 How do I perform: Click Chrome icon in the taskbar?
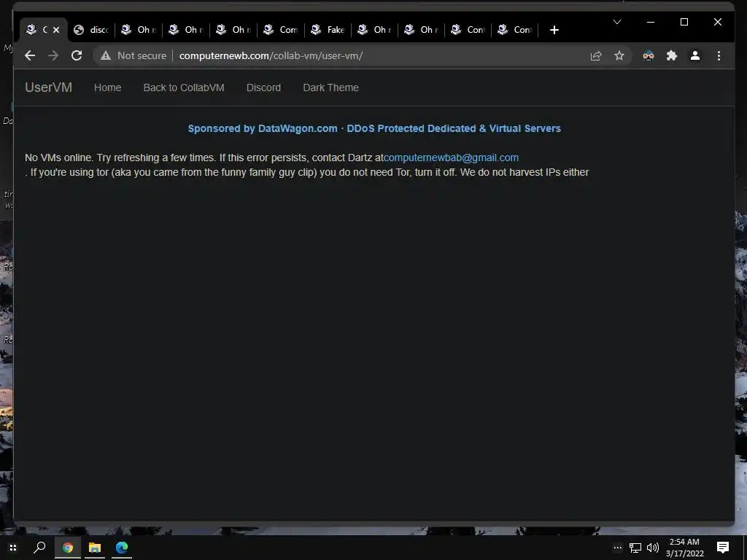coord(68,548)
